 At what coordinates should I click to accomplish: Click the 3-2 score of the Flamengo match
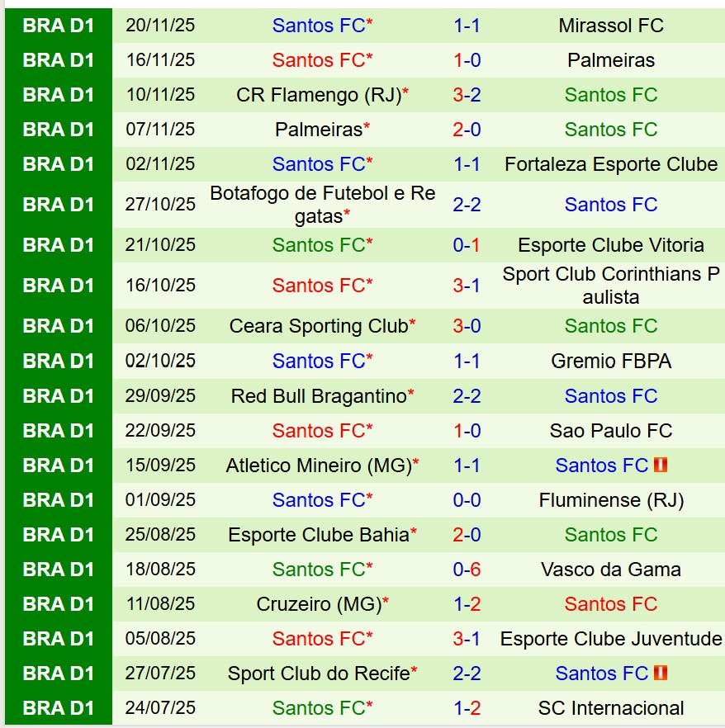(467, 95)
